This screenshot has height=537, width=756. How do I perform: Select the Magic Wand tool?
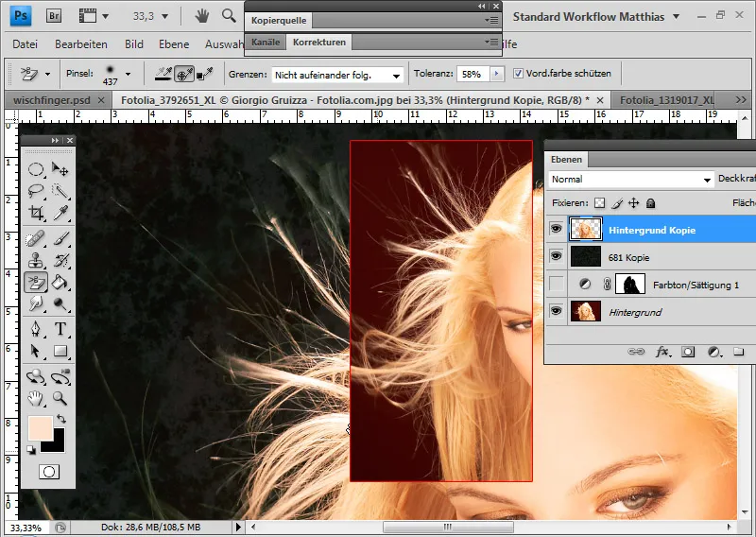pyautogui.click(x=60, y=191)
